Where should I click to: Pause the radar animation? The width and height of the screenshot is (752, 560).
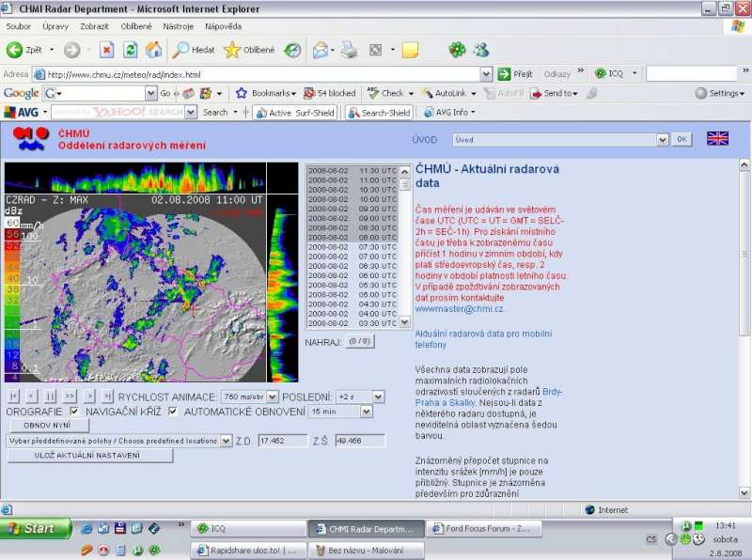(x=50, y=396)
